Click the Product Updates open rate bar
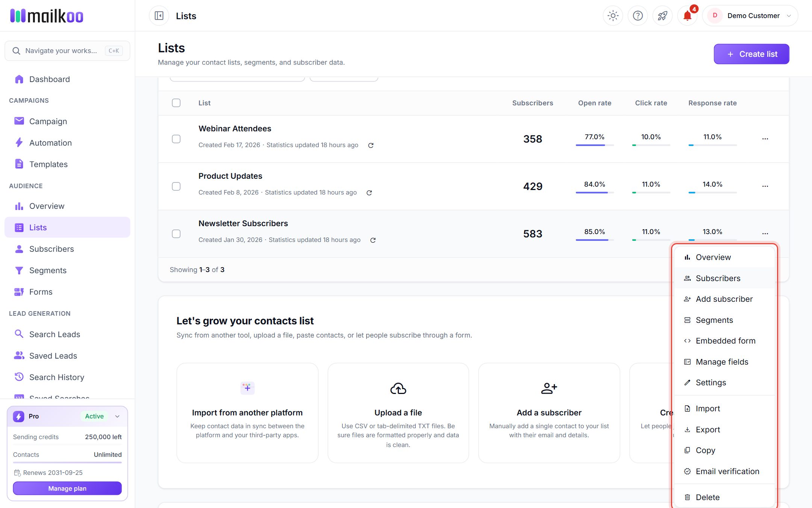Viewport: 812px width, 508px height. click(x=595, y=193)
